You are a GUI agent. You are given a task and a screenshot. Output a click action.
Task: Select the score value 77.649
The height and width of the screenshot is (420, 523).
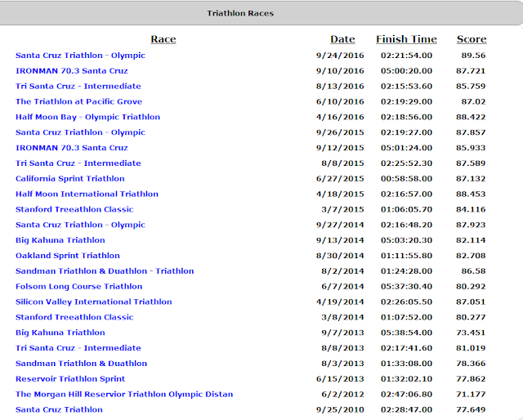(471, 409)
